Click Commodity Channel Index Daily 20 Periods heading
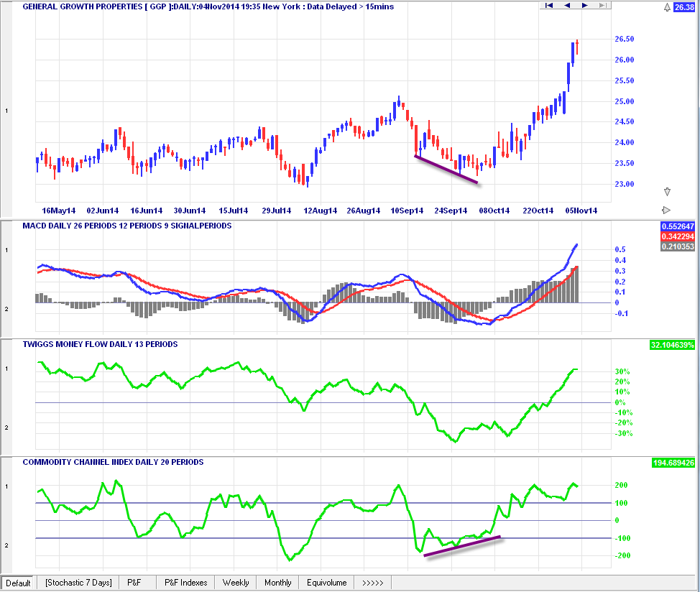700x592 pixels. 113,462
